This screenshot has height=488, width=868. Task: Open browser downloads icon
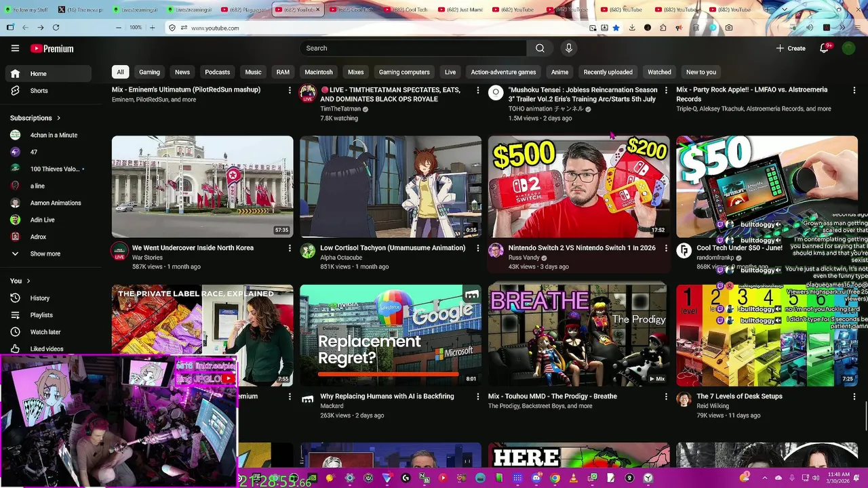[632, 28]
